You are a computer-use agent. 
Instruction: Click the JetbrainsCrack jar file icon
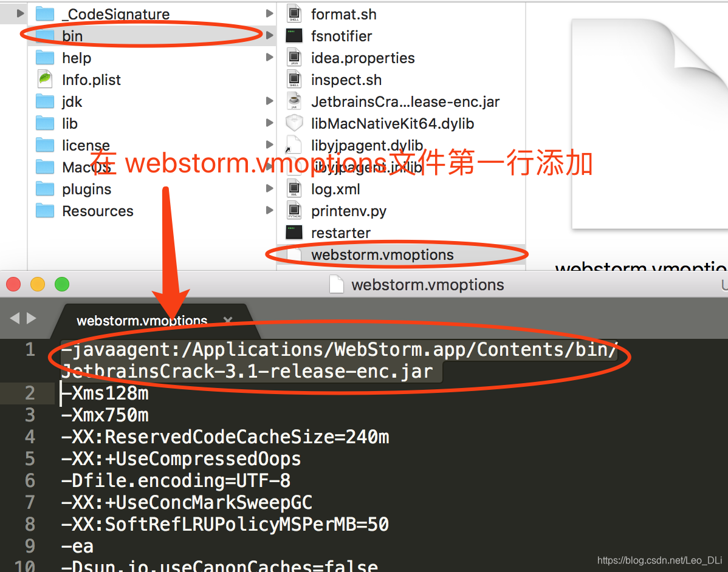pyautogui.click(x=294, y=101)
